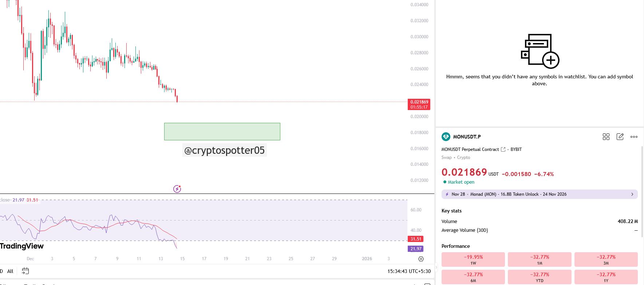Click the lightning event marker on the chart
The width and height of the screenshot is (644, 285).
tap(177, 189)
